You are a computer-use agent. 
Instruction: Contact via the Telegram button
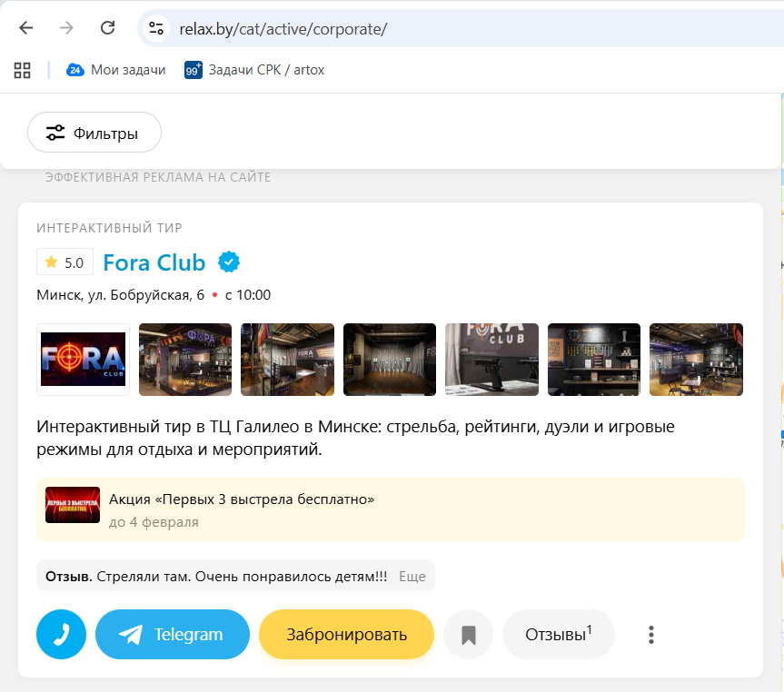(173, 634)
